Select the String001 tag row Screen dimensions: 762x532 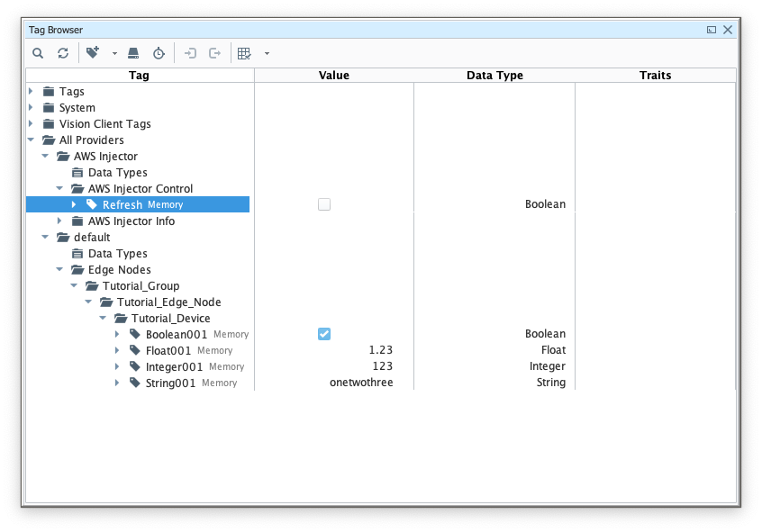click(x=170, y=383)
